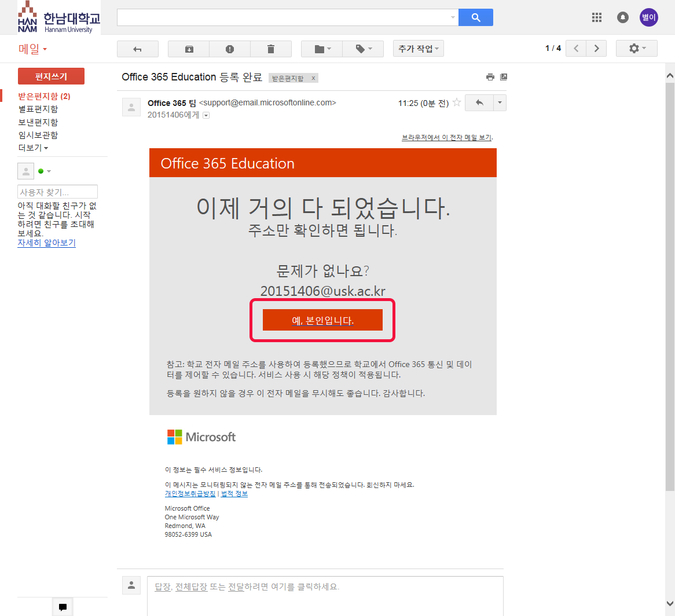Screen dimensions: 675x616
Task: Report this message as spam
Action: [230, 49]
